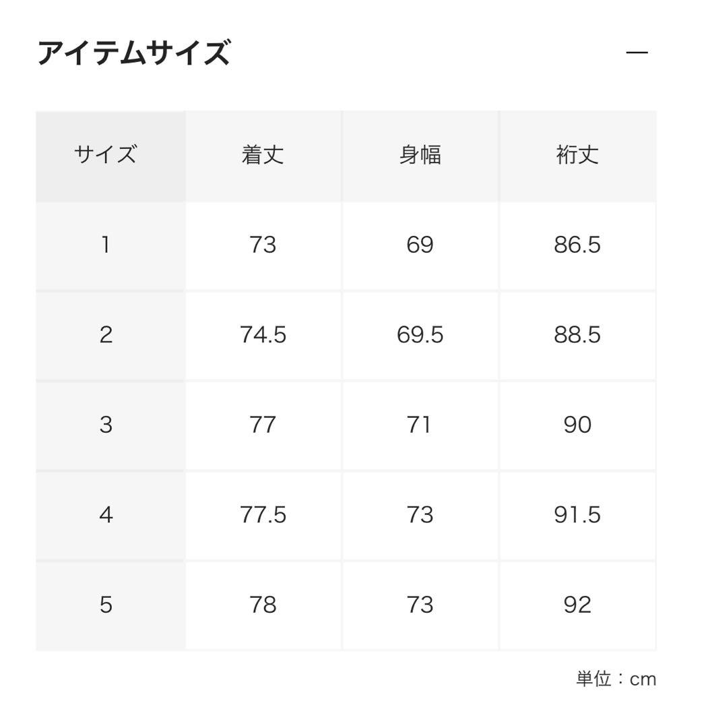Screen dimensions: 702x728
Task: Click the 単位：cm unit note
Action: click(616, 679)
